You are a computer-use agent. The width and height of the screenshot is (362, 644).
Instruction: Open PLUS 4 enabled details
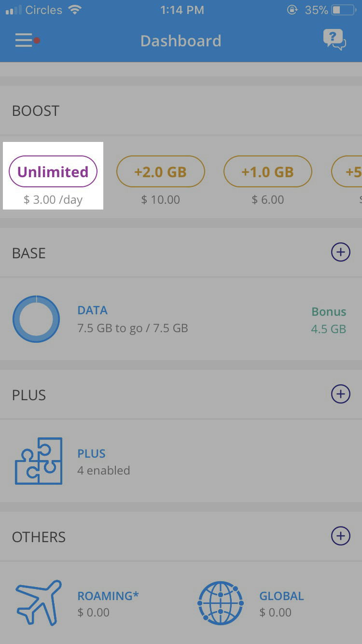coord(103,462)
